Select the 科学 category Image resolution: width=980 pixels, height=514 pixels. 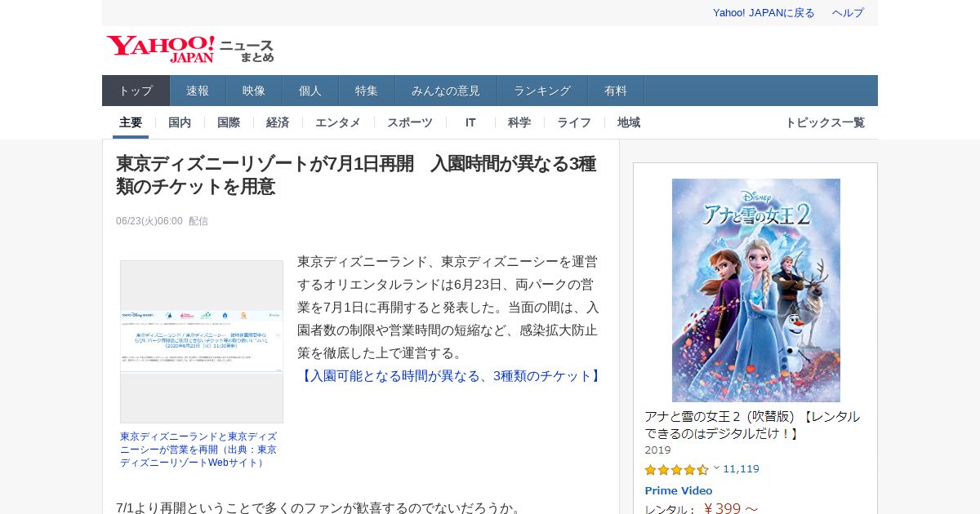point(519,122)
